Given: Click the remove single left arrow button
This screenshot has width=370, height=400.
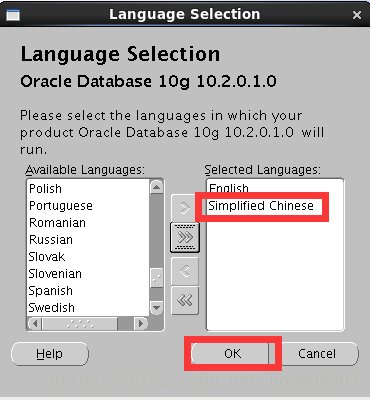Looking at the screenshot, I should click(185, 271).
